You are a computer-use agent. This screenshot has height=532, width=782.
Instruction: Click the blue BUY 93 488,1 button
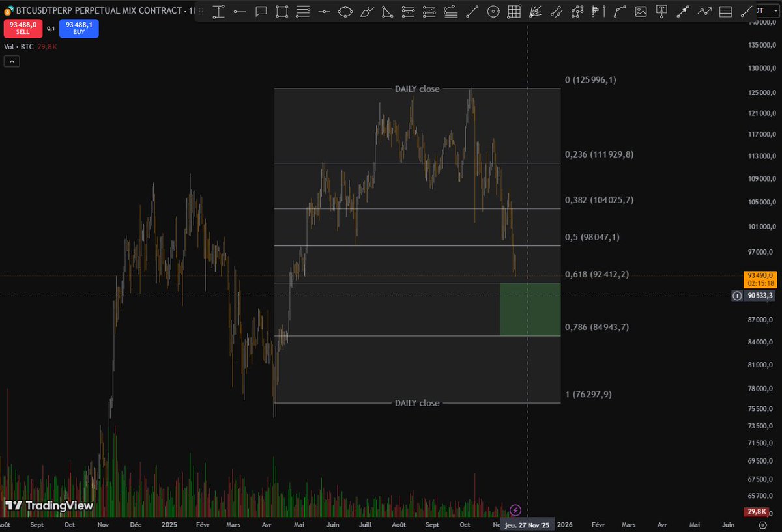coord(79,28)
